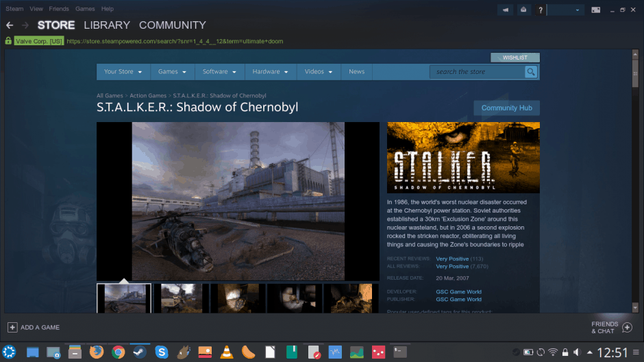This screenshot has width=644, height=362.
Task: Click the page vertical scrollbar handle
Action: coord(635,73)
